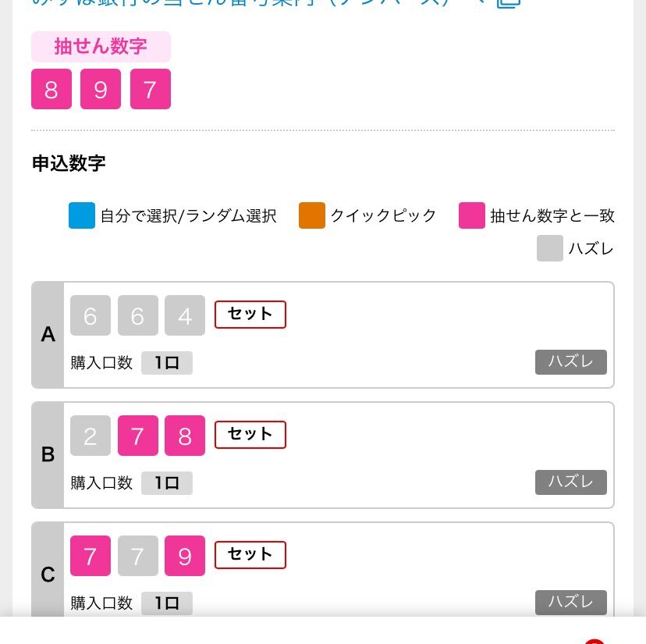646x644 pixels.
Task: Click the 1口 purchase count in row A
Action: [167, 363]
